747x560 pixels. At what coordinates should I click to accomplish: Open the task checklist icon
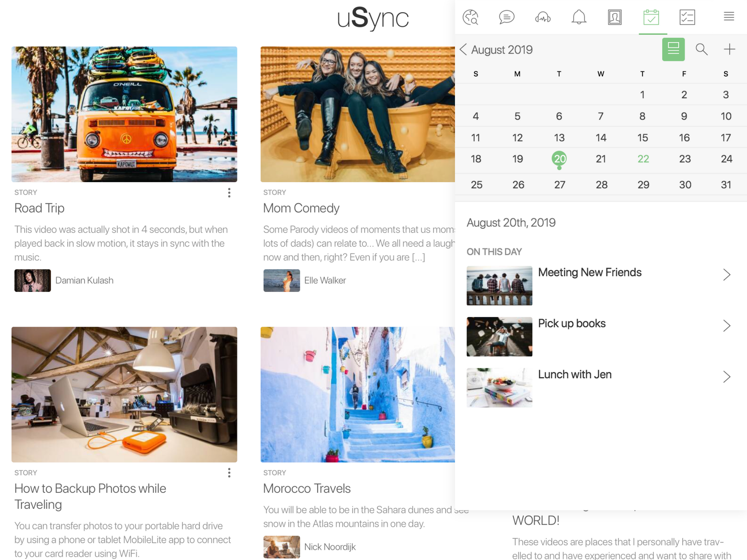tap(687, 17)
